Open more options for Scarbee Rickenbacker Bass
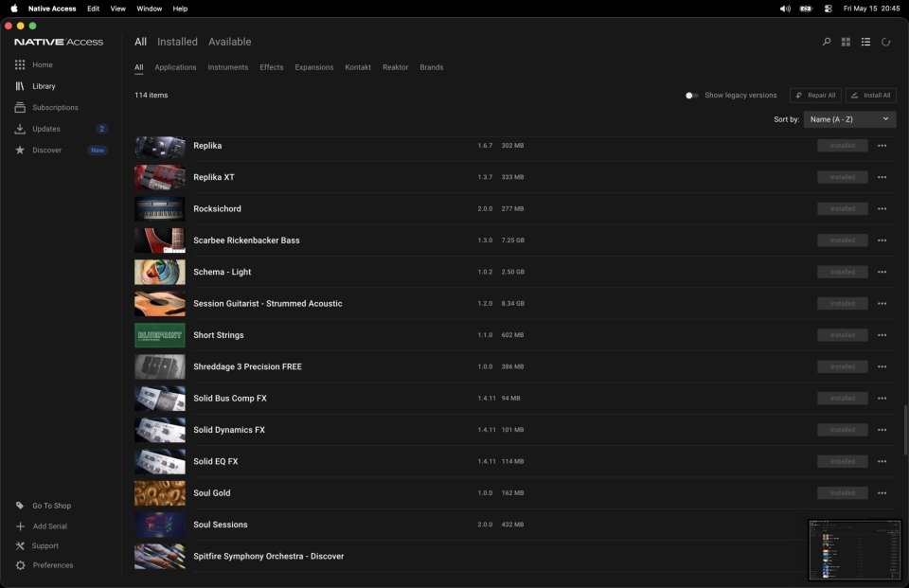This screenshot has width=909, height=588. [x=882, y=241]
